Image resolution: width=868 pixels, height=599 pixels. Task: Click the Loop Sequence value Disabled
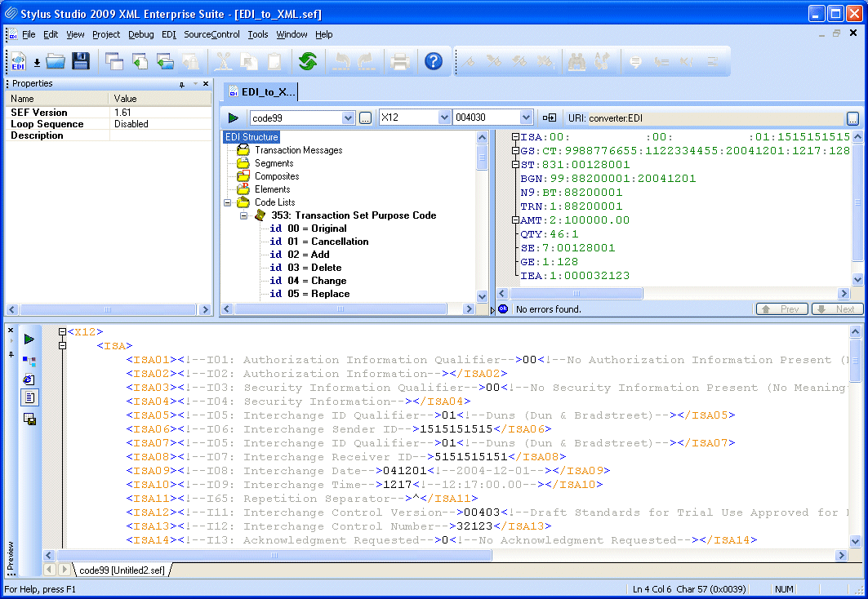pyautogui.click(x=131, y=124)
